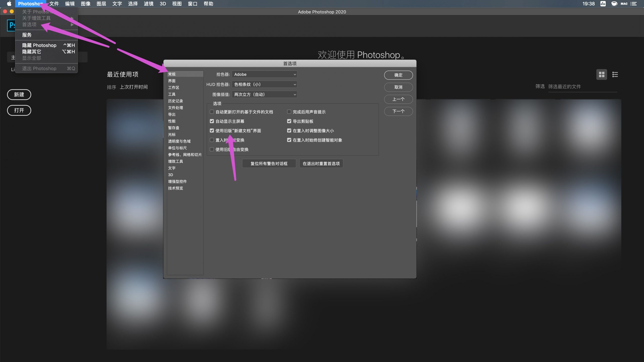Enable 完成后用声音提示 checkbox
Viewport: 644px width, 362px height.
289,112
